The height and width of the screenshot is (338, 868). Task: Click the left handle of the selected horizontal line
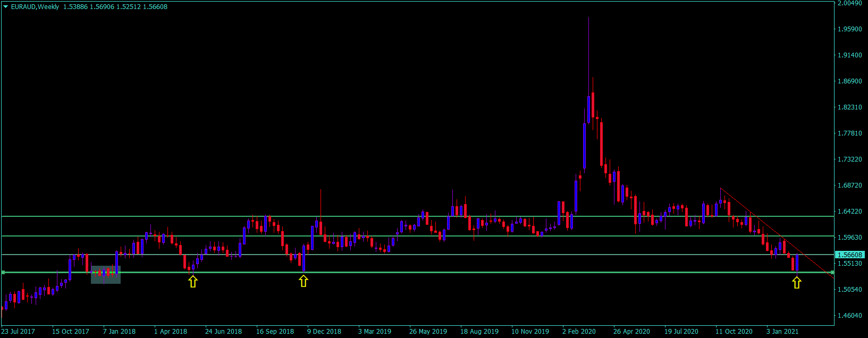pos(3,272)
